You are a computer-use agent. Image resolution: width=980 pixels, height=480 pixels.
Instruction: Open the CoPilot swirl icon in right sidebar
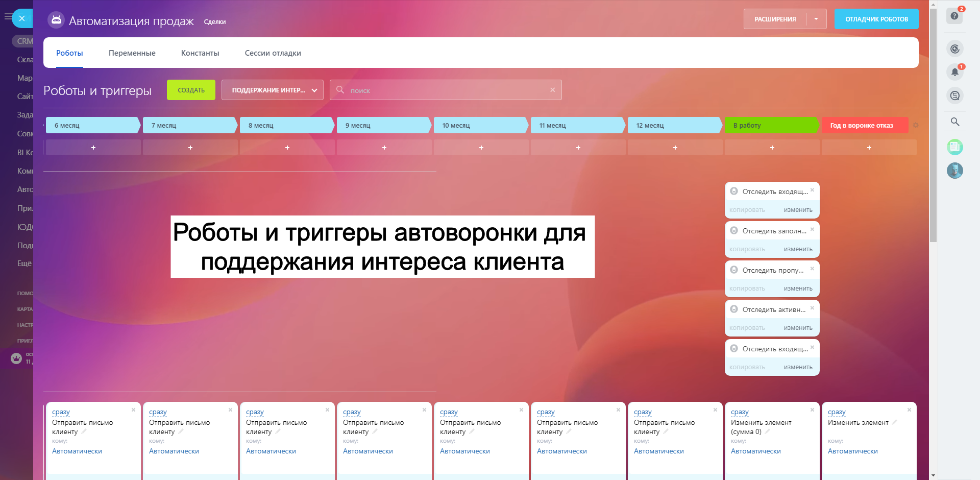pyautogui.click(x=955, y=49)
